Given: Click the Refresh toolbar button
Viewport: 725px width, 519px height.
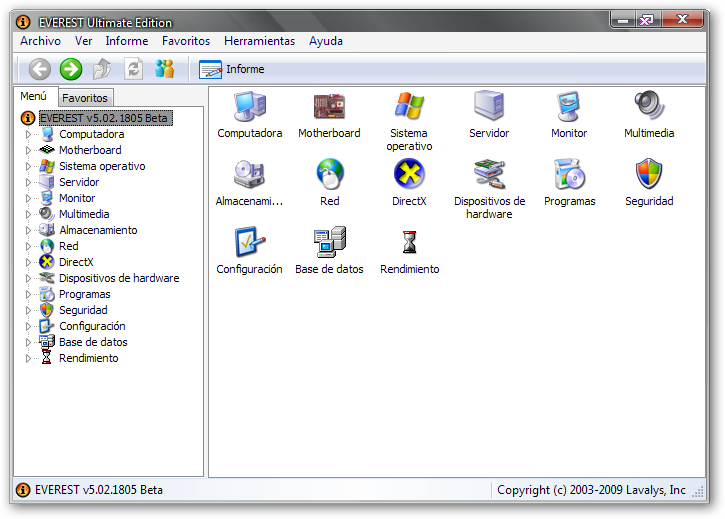Looking at the screenshot, I should pos(133,69).
